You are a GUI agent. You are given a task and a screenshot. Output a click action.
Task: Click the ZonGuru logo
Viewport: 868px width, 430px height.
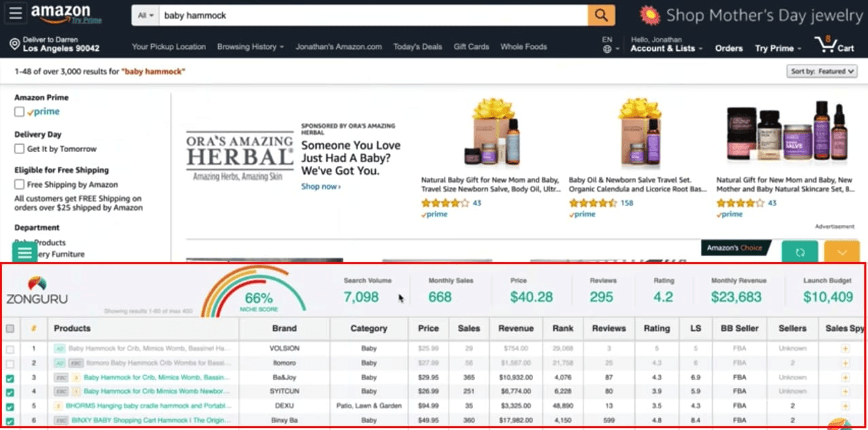click(37, 290)
